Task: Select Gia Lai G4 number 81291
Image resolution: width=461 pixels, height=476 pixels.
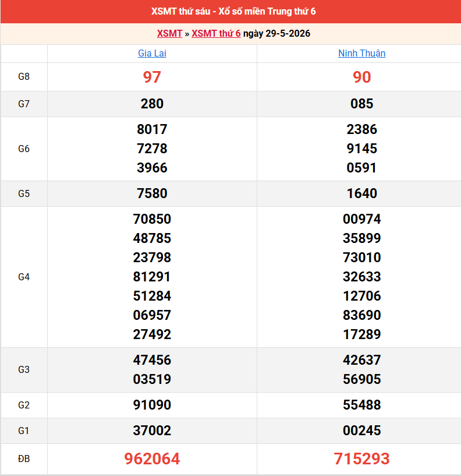Action: (x=152, y=277)
